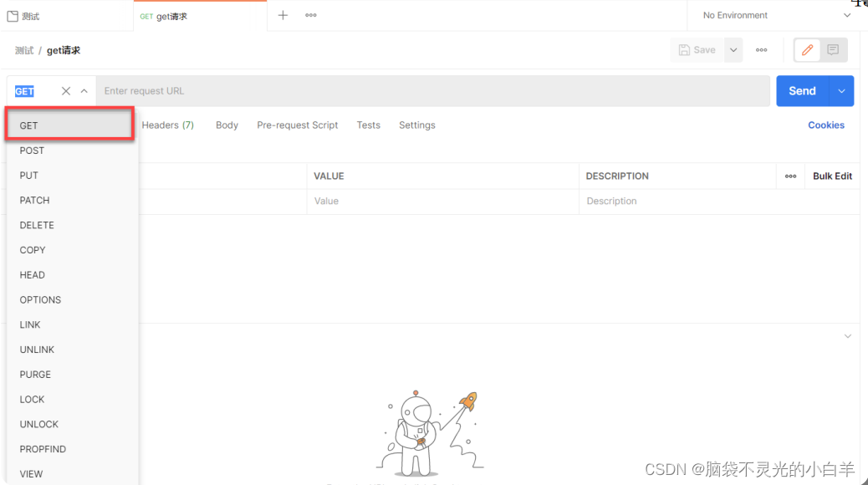Click the Value parameter input cell
868x485 pixels.
click(443, 201)
